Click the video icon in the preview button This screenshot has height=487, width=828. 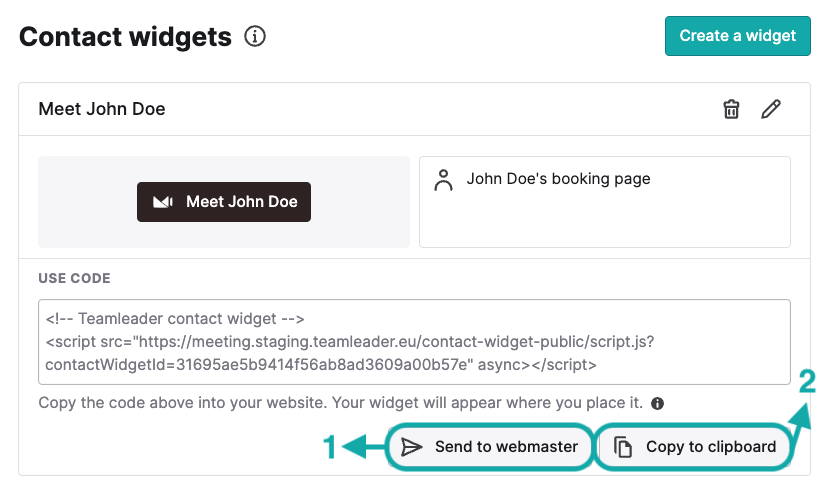coord(163,202)
